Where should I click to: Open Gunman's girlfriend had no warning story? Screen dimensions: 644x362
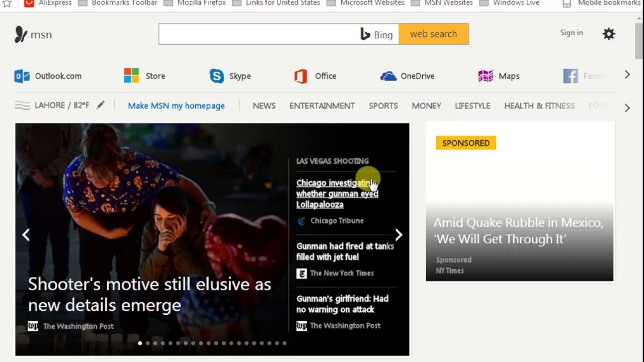point(342,304)
